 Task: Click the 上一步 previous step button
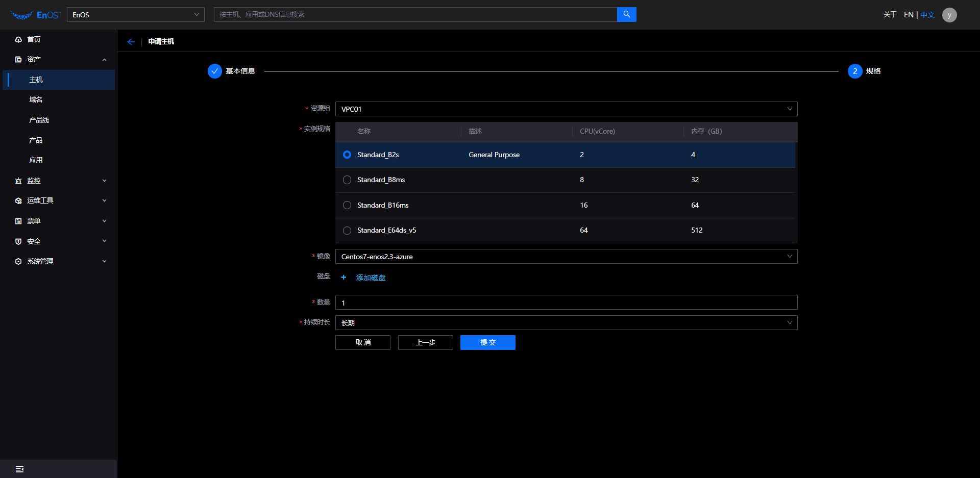coord(426,343)
